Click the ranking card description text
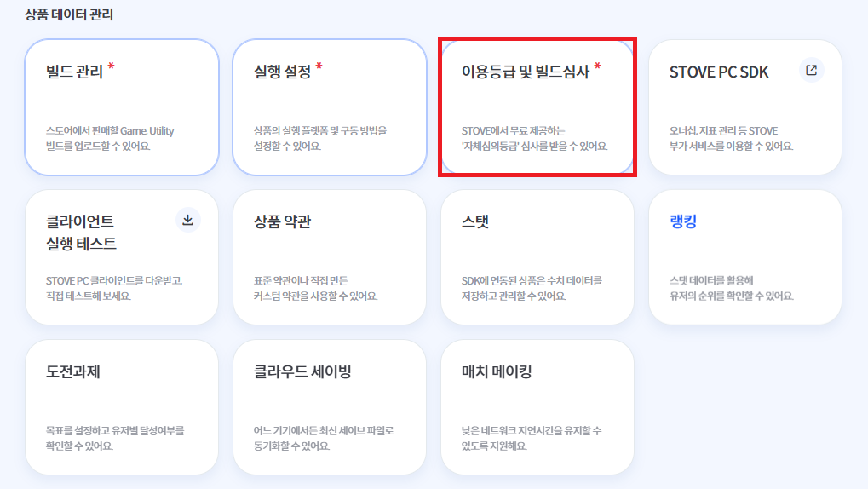868x489 pixels. [x=731, y=288]
